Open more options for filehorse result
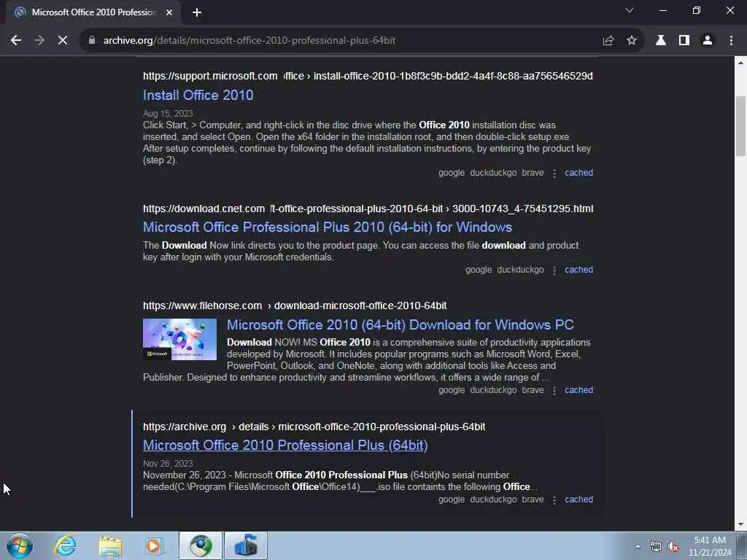The height and width of the screenshot is (560, 747). [554, 391]
